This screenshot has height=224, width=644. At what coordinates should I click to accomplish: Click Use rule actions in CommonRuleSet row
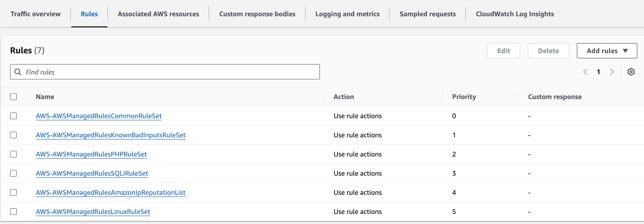pyautogui.click(x=358, y=116)
